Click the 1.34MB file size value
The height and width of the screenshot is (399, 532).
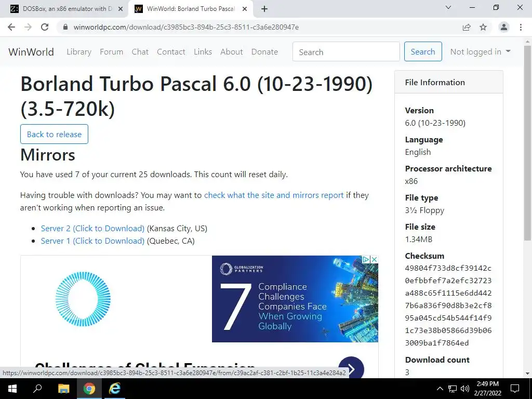419,239
